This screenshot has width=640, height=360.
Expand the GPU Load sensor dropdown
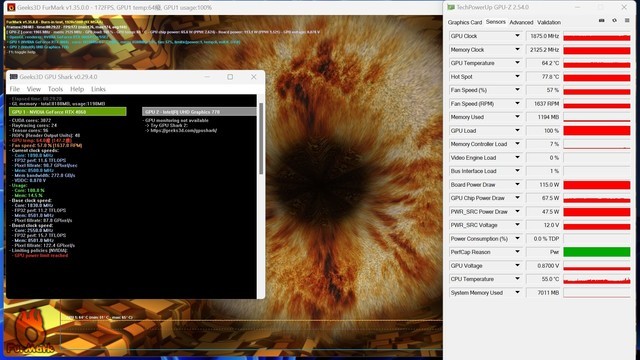pyautogui.click(x=517, y=131)
